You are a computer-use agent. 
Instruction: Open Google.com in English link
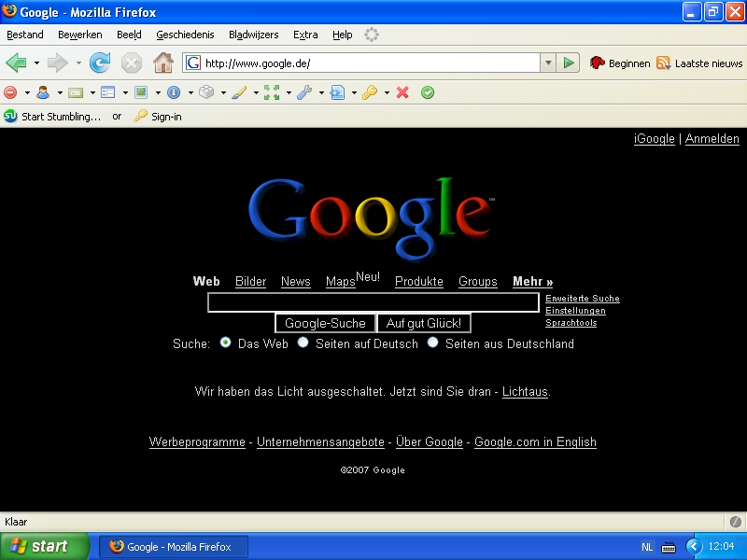[x=535, y=441]
